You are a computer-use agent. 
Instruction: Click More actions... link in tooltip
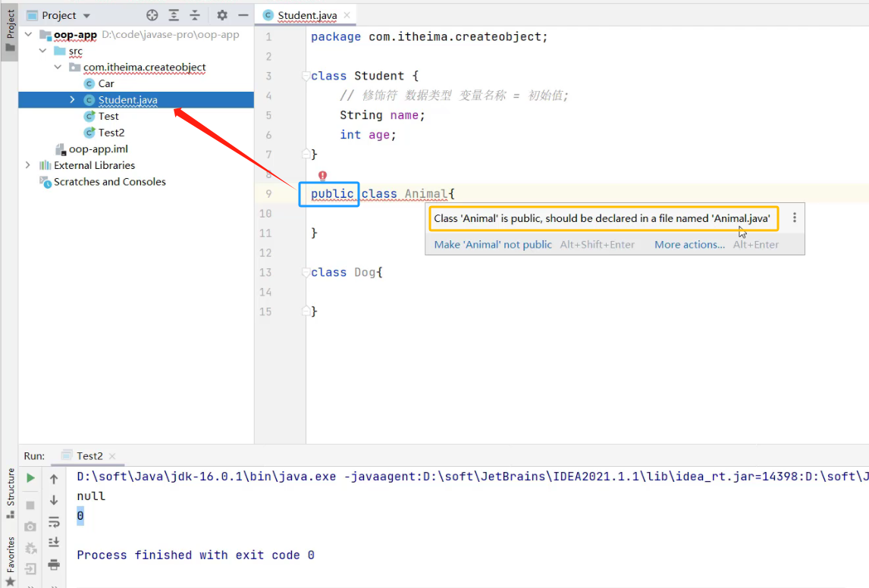[x=689, y=244]
